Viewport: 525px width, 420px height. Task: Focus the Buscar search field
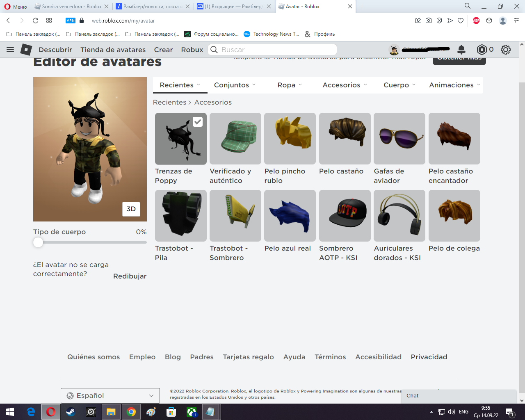[x=272, y=50]
